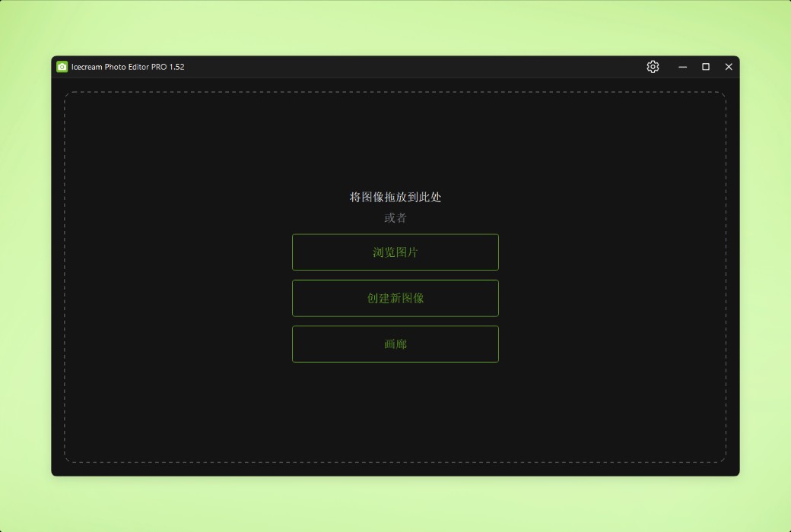Click empty drop zone space right of 创建新图像
This screenshot has width=791, height=532.
608,298
